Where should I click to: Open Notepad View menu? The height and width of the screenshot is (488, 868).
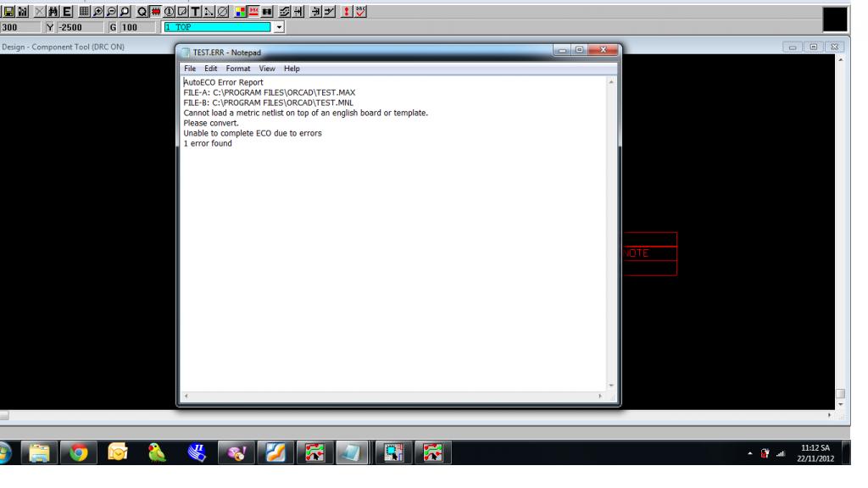tap(267, 69)
